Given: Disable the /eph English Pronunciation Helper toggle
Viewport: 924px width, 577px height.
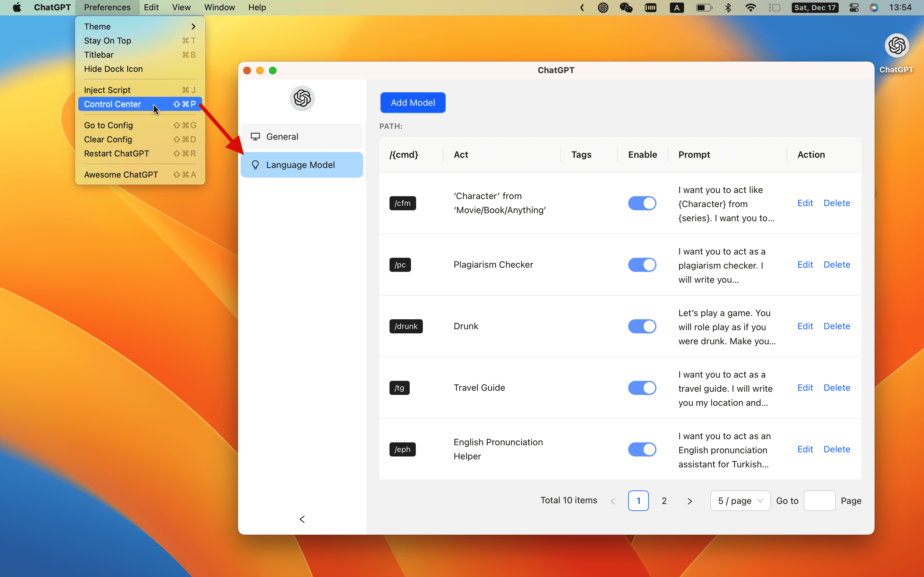Looking at the screenshot, I should click(x=643, y=449).
